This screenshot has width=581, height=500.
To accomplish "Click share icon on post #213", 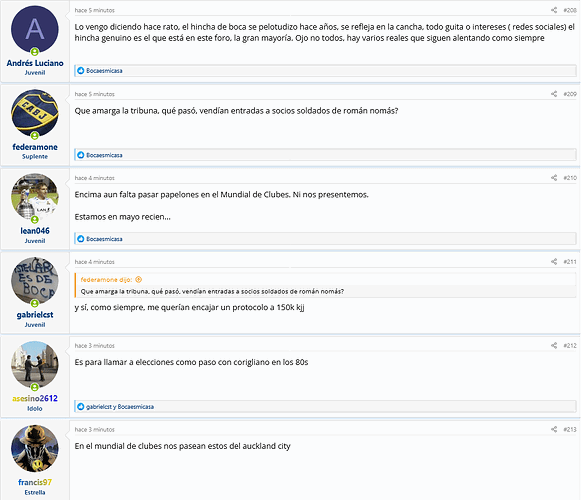I will click(x=554, y=429).
